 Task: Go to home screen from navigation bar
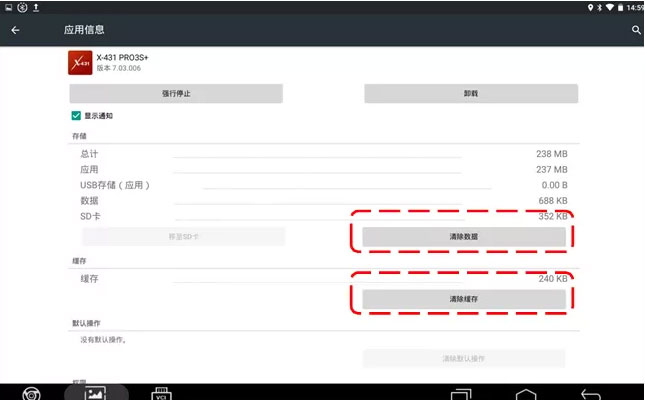[x=526, y=395]
